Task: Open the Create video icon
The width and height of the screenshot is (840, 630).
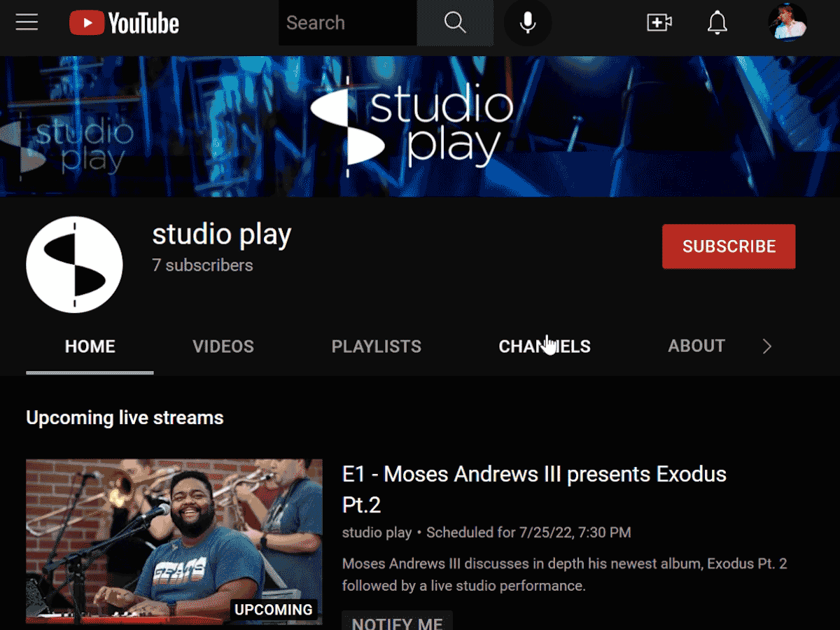Action: click(659, 23)
